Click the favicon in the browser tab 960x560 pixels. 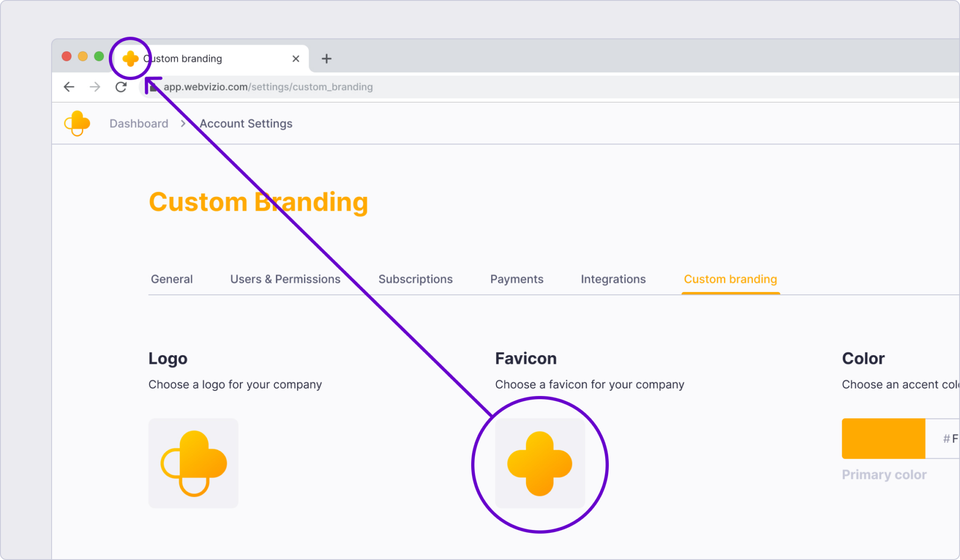(x=130, y=58)
